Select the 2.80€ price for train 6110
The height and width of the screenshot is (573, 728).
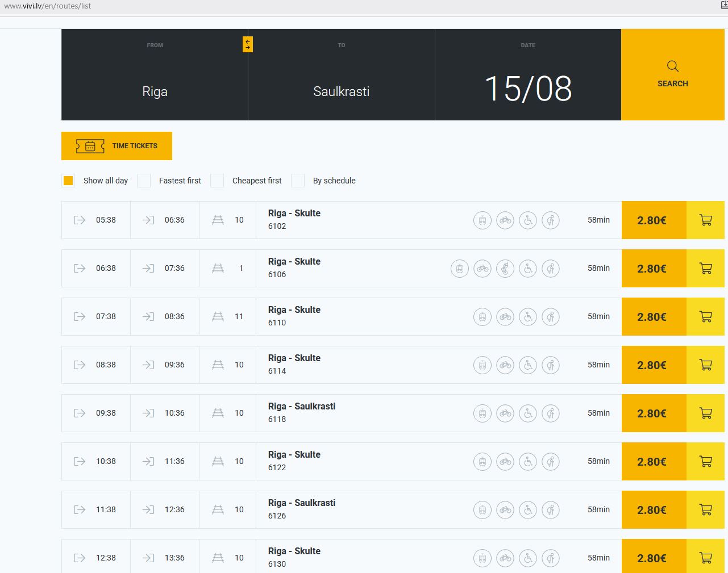point(654,316)
